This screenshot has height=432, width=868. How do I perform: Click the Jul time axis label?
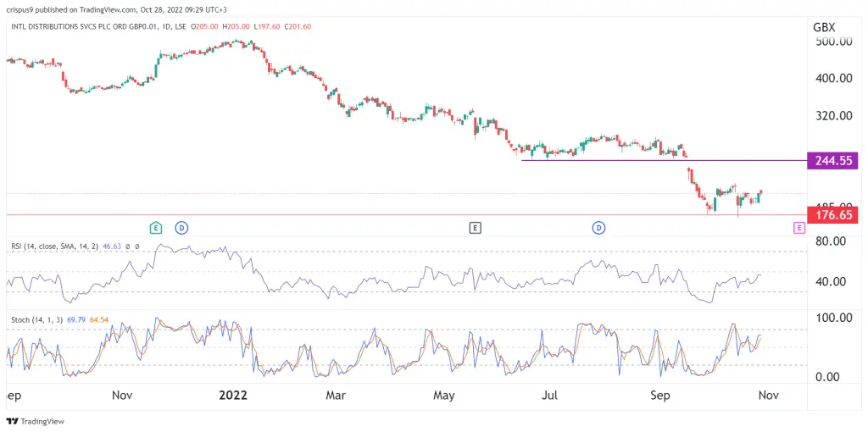(x=549, y=396)
